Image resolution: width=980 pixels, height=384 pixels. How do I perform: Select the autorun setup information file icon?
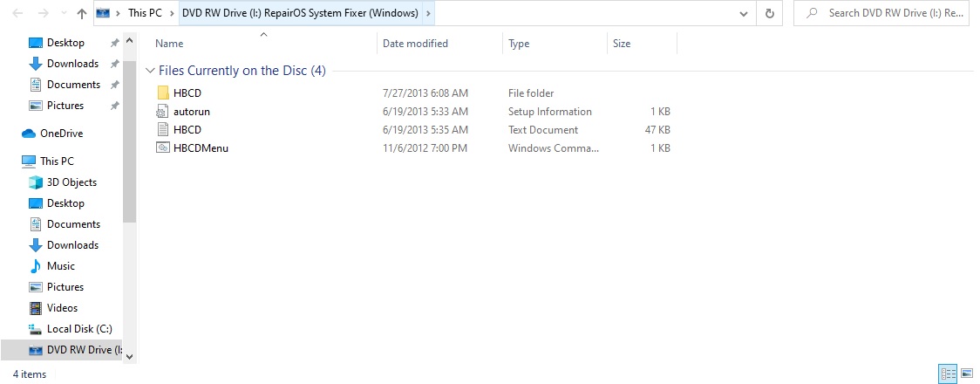point(162,112)
